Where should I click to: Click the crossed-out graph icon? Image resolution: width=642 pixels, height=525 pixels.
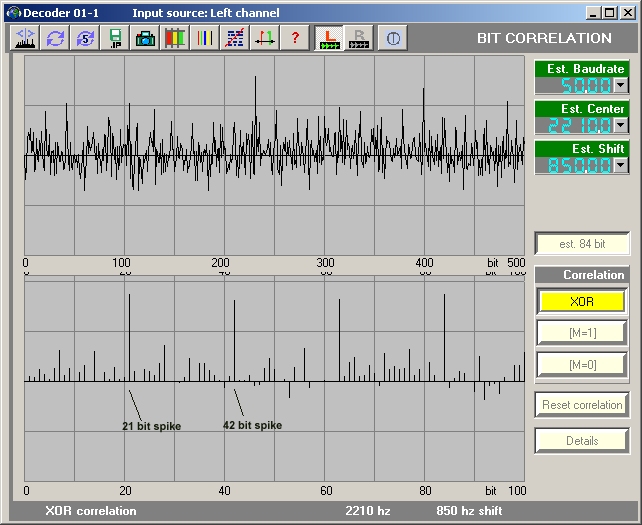[235, 38]
